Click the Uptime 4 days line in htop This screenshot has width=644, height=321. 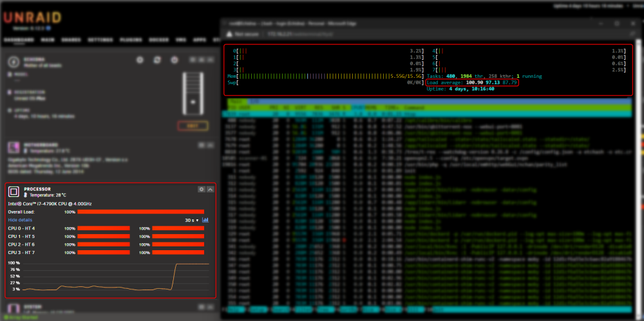pos(460,89)
